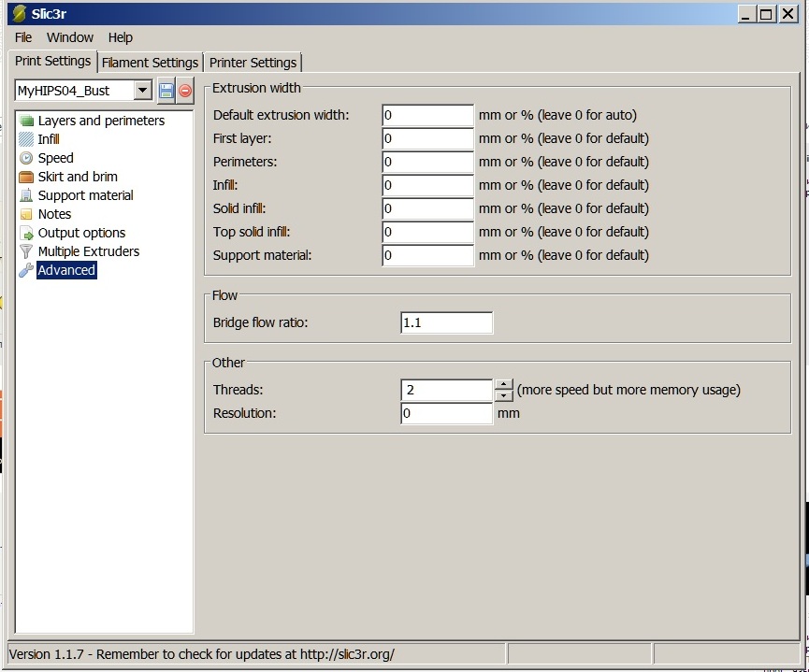Click the Skirt and brim icon
809x672 pixels.
26,177
